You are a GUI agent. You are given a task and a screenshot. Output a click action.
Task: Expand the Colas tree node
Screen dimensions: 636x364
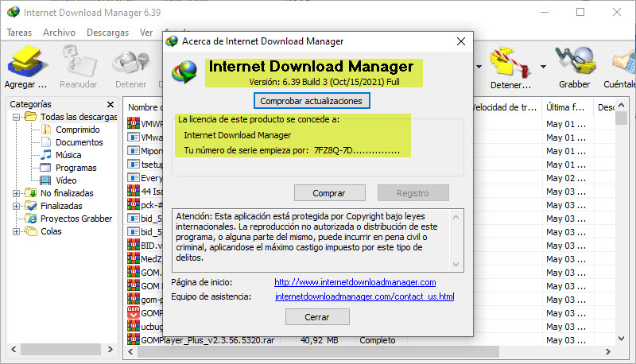coord(16,231)
